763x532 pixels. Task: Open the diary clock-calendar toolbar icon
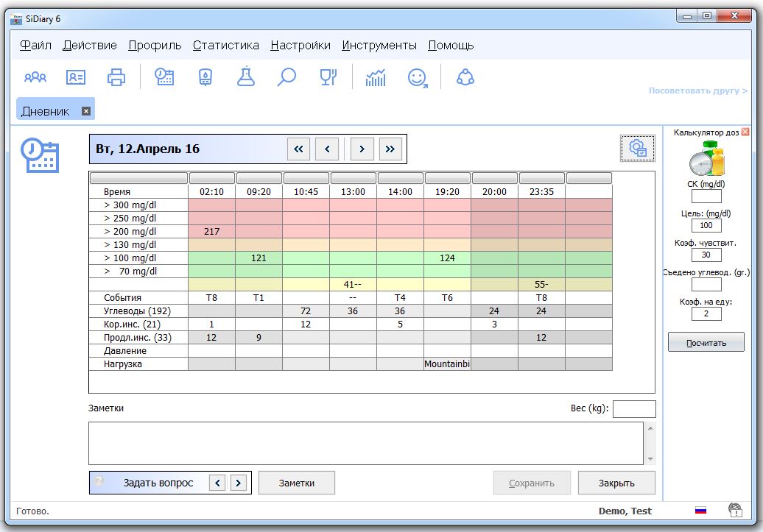click(164, 77)
